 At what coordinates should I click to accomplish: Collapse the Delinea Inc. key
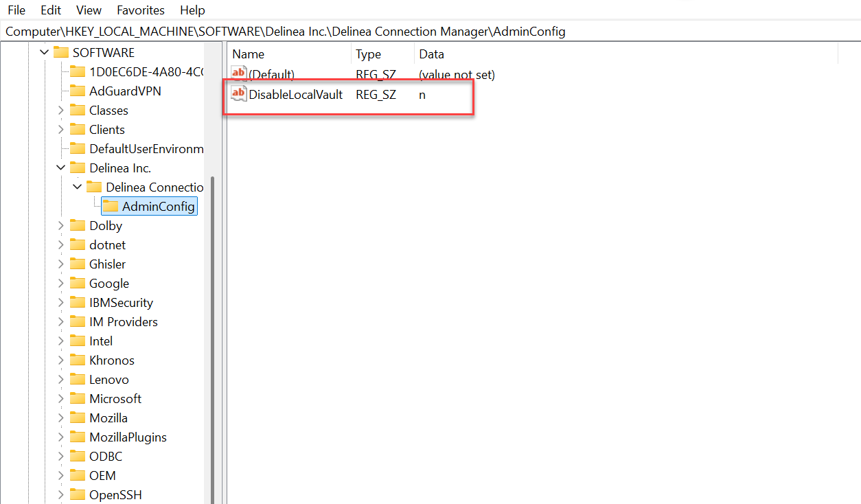tap(61, 168)
